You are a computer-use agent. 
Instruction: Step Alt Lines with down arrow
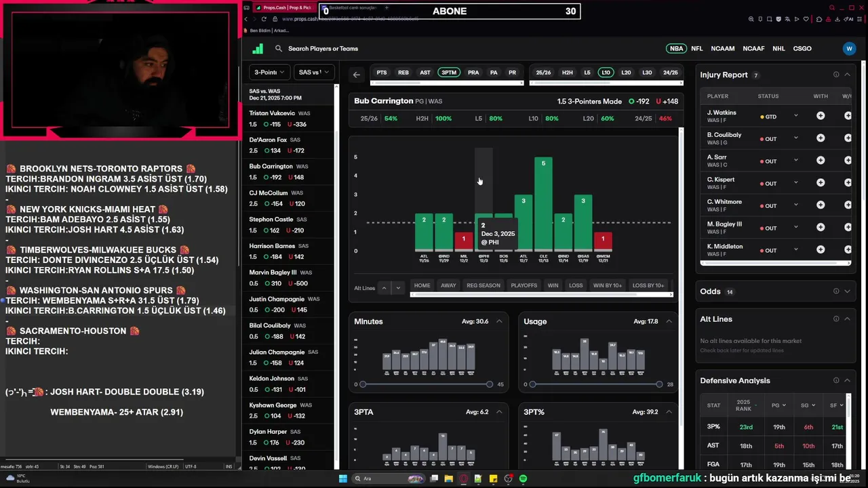[398, 288]
